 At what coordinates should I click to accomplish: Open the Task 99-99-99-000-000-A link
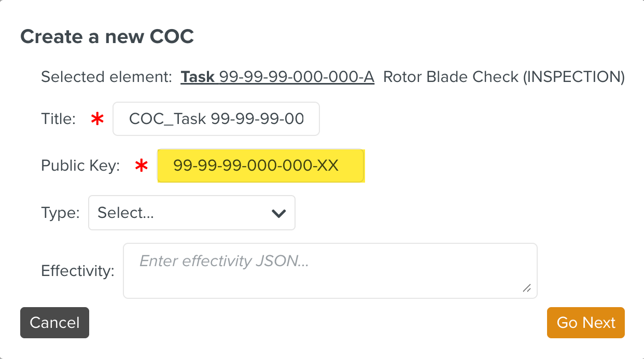click(277, 76)
